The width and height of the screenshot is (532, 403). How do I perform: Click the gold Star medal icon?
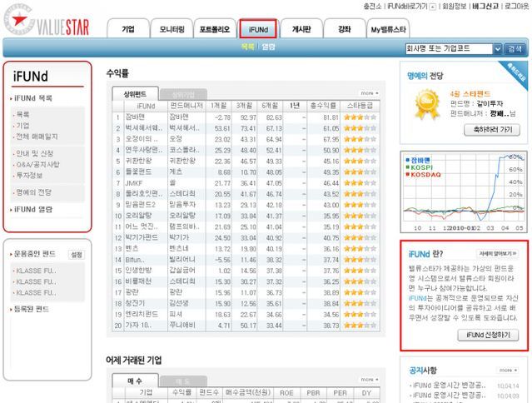click(427, 104)
